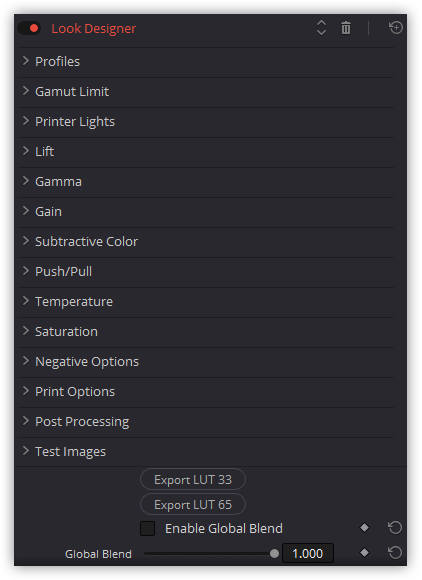Add keyframe diamond for Enable Global Blend
The width and height of the screenshot is (422, 580).
coord(364,527)
